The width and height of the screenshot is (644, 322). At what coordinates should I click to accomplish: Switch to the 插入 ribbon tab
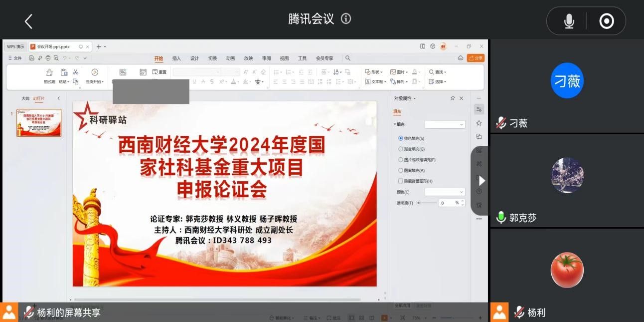176,58
